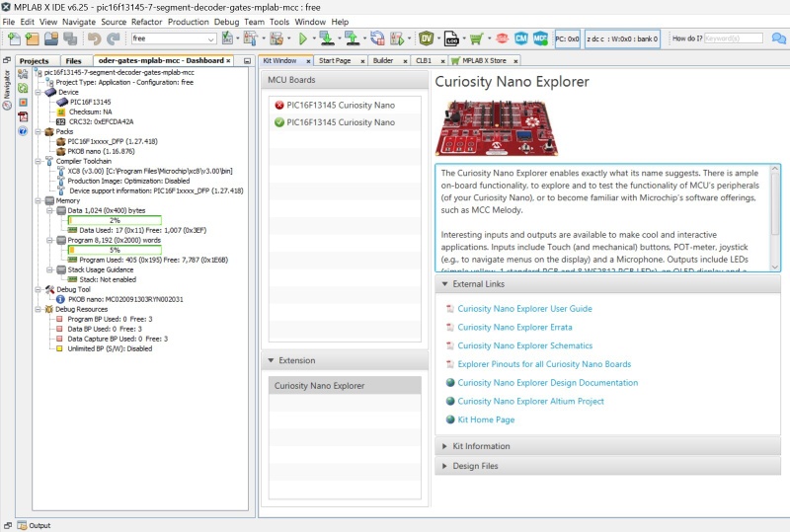Close the Kit Window tab
This screenshot has width=790, height=532.
308,61
